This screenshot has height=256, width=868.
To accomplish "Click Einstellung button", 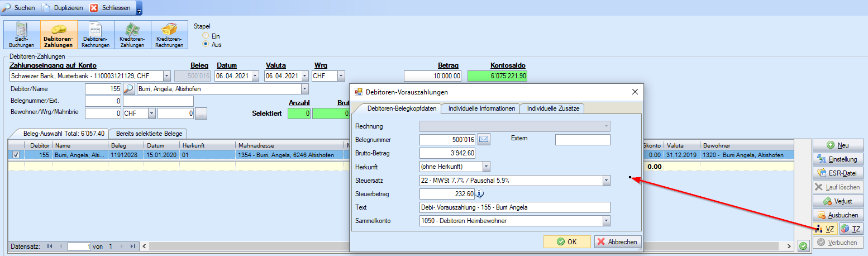I will (838, 159).
